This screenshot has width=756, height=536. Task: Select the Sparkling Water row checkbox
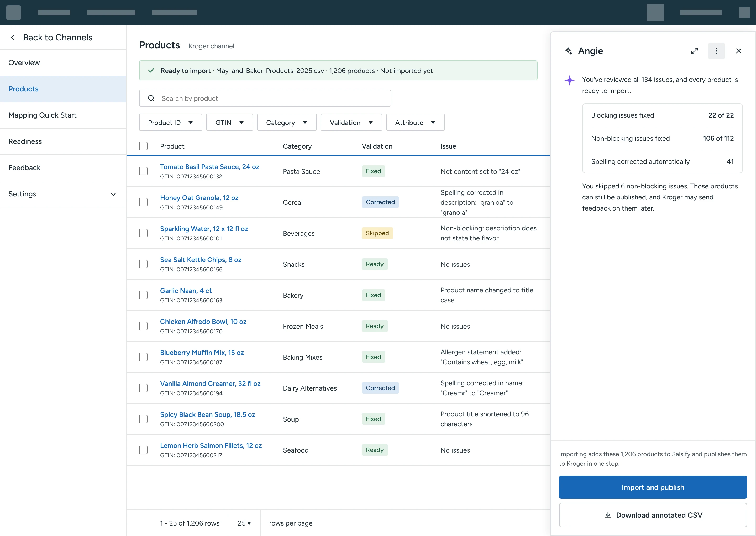click(x=143, y=233)
